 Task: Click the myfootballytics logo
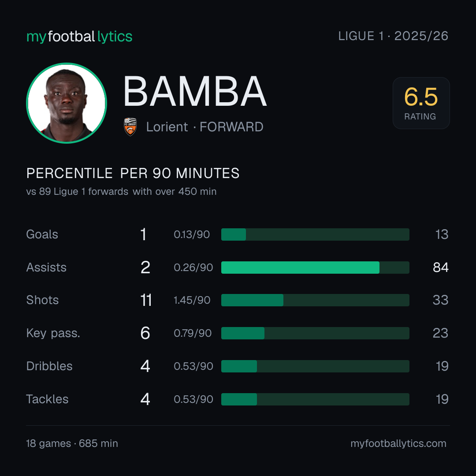79,37
